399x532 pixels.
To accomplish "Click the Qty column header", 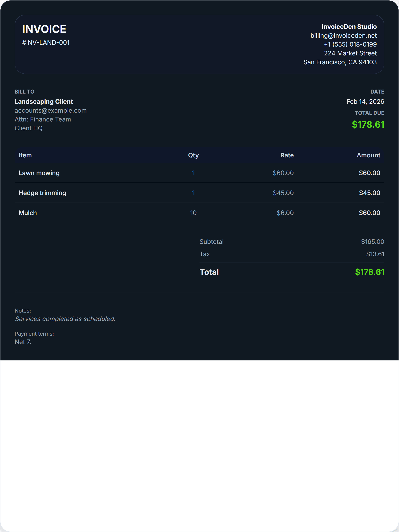I will click(193, 155).
